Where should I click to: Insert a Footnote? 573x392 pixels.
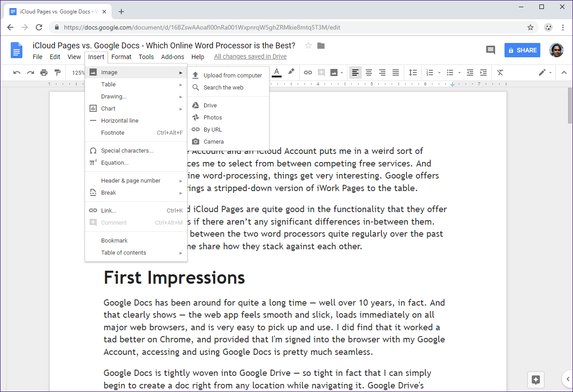(136, 132)
